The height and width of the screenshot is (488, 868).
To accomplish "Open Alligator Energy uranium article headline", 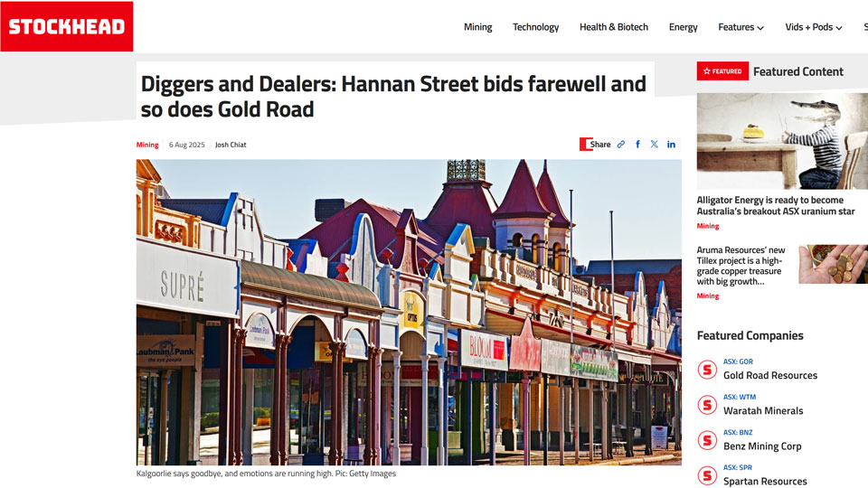I will pos(776,205).
